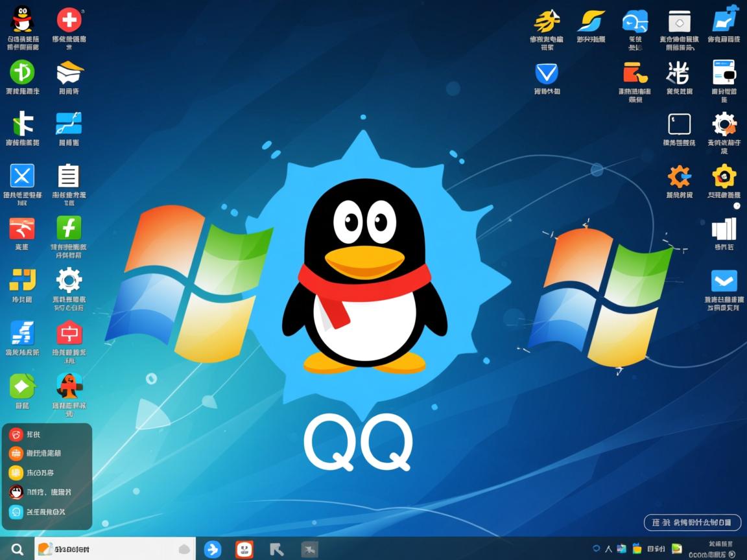
Task: Launch the blue shield checkmark desktop icon
Action: pyautogui.click(x=547, y=73)
